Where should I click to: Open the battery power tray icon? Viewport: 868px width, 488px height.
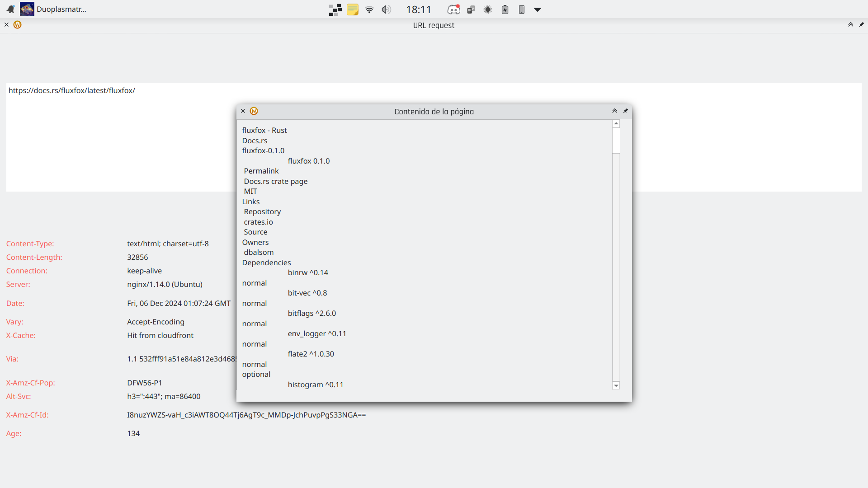point(505,9)
